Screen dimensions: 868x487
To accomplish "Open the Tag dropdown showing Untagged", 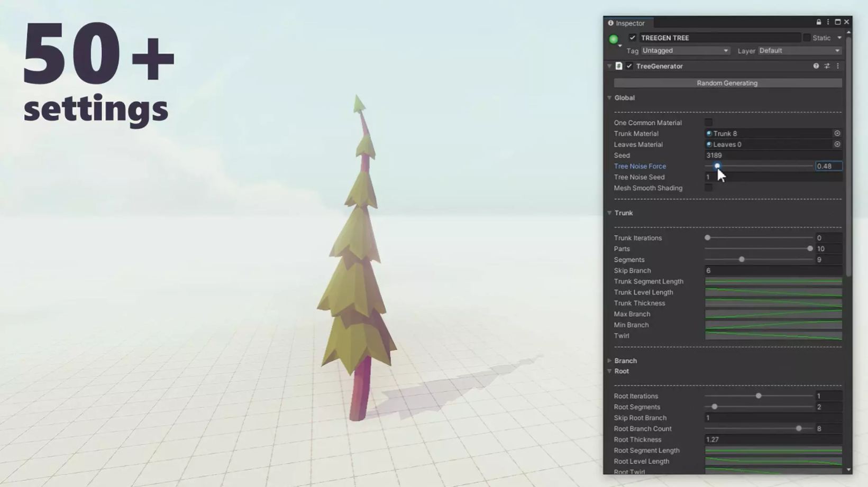I will click(x=686, y=51).
